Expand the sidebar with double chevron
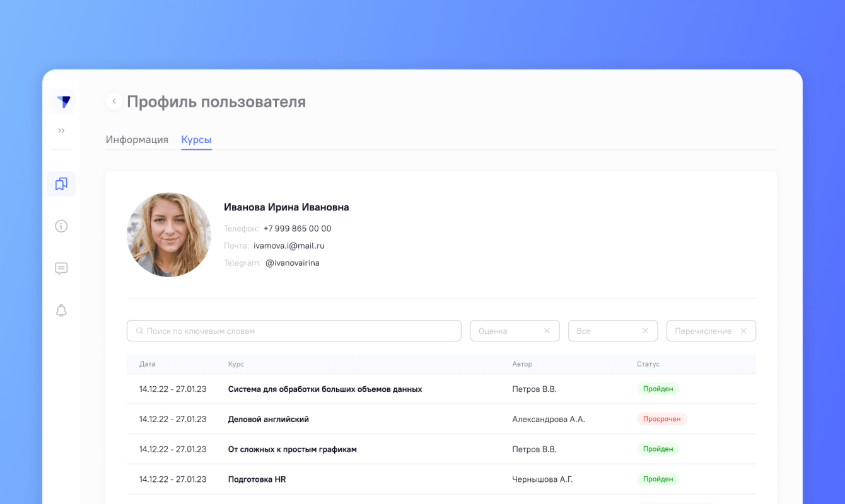The image size is (845, 504). tap(61, 130)
